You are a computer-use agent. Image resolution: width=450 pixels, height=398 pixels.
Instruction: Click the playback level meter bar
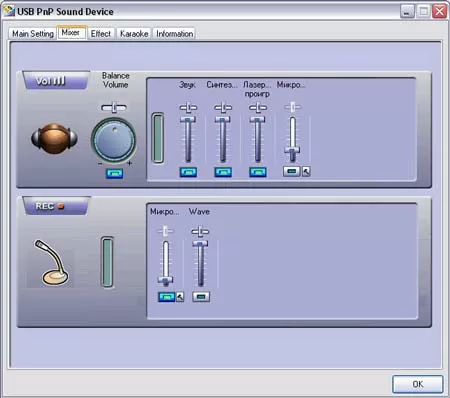(158, 138)
